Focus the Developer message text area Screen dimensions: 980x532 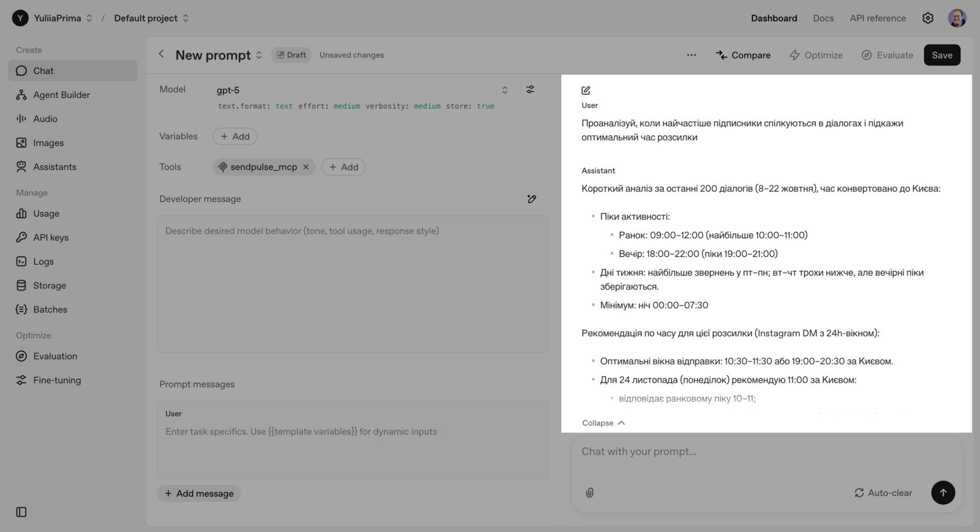coord(352,283)
